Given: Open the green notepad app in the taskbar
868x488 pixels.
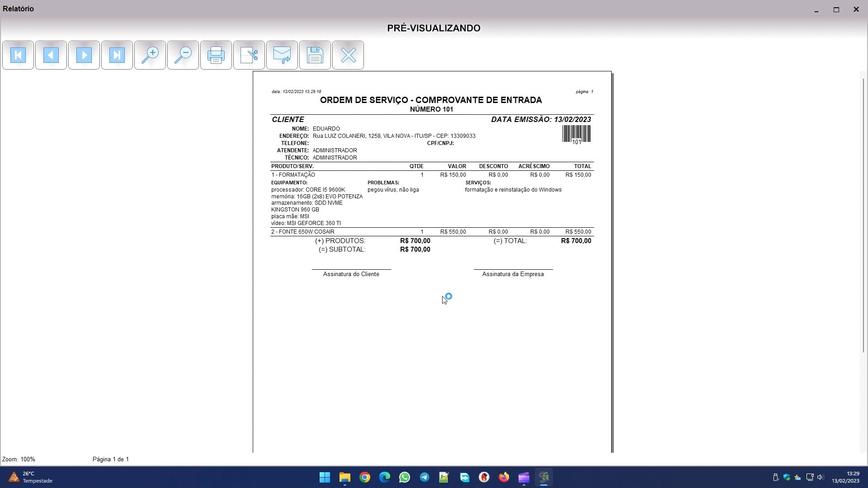Looking at the screenshot, I should point(444,477).
